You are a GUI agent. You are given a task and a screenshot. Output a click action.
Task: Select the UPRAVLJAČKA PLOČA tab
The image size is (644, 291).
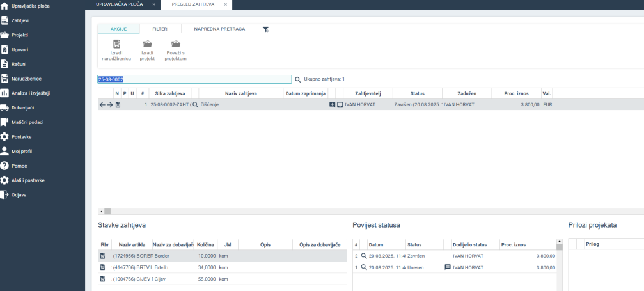tap(119, 4)
